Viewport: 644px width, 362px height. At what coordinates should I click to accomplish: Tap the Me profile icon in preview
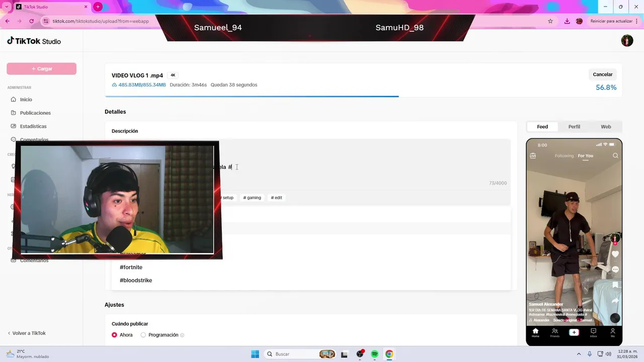[x=613, y=332]
